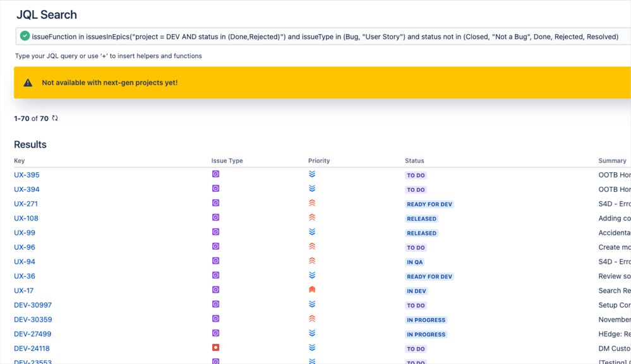Open issue DEV-30359
631x364 pixels.
(x=33, y=319)
